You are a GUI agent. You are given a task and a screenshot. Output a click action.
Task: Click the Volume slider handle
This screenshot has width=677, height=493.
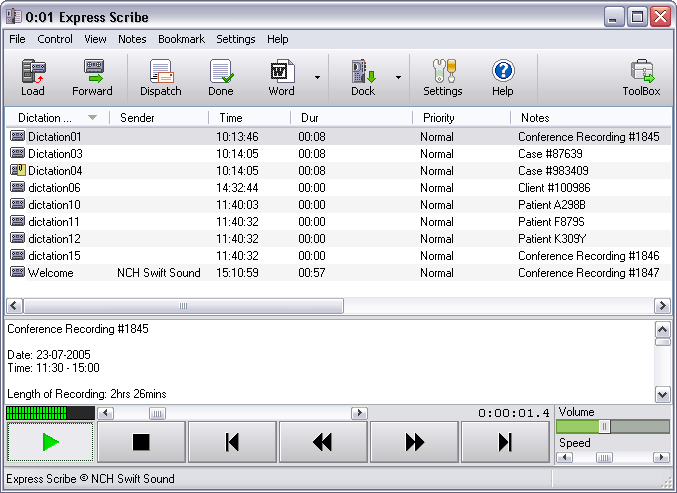coord(604,427)
